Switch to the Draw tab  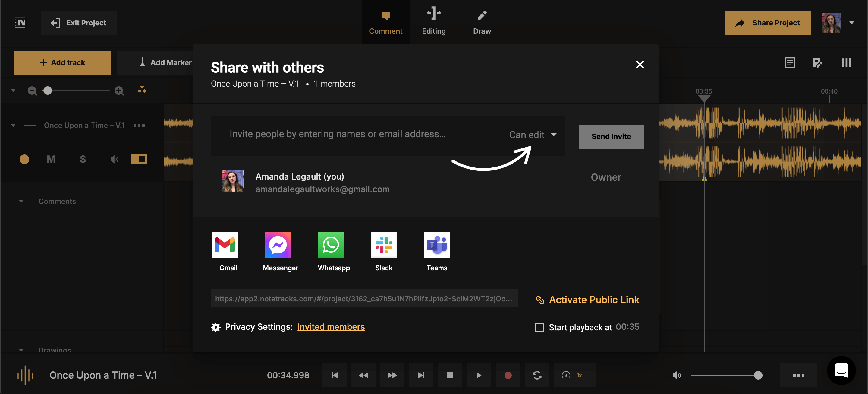pyautogui.click(x=482, y=22)
